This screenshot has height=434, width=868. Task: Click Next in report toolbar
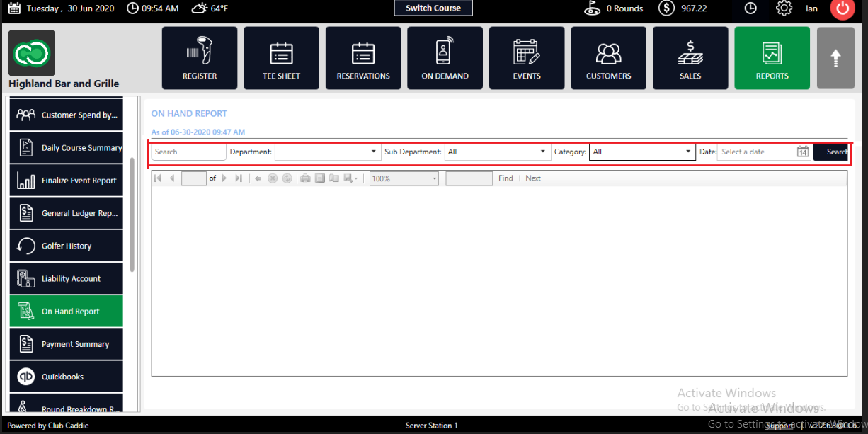pos(533,178)
